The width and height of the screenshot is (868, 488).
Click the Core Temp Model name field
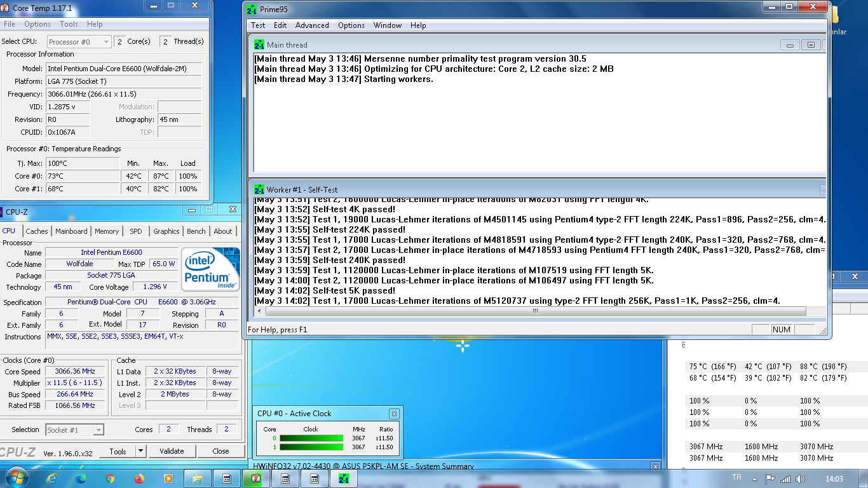(124, 69)
